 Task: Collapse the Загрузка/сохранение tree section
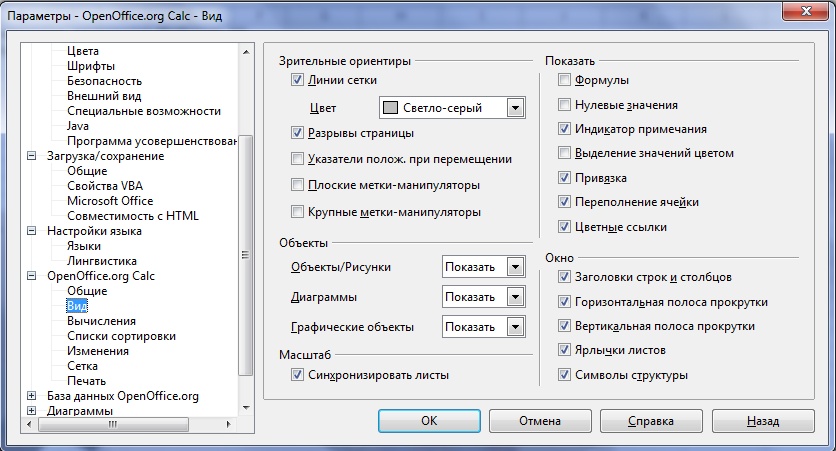pos(31,156)
